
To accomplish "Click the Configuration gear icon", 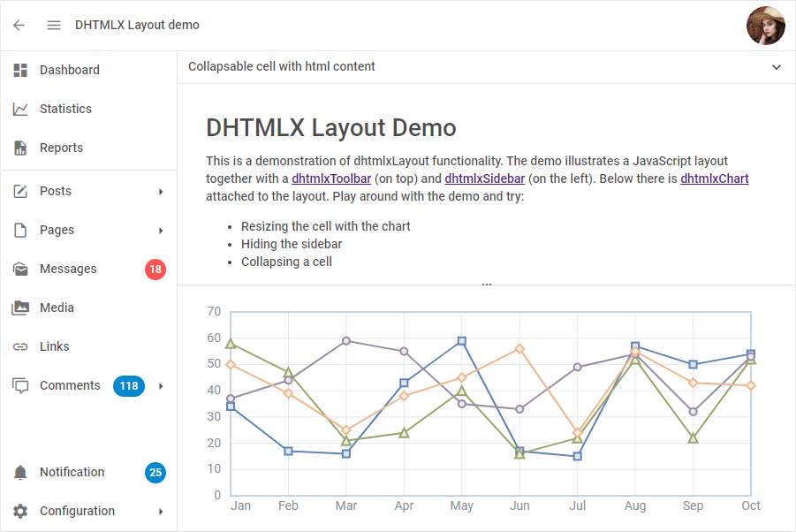I will click(20, 511).
